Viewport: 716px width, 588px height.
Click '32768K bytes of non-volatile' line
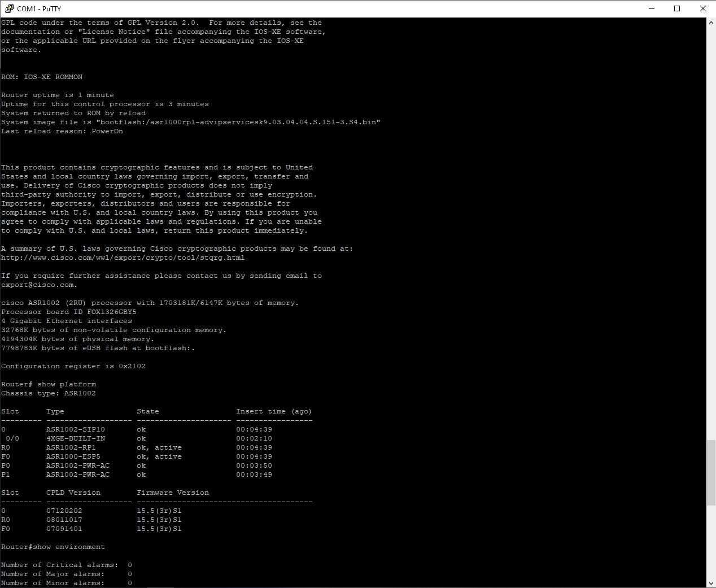114,330
